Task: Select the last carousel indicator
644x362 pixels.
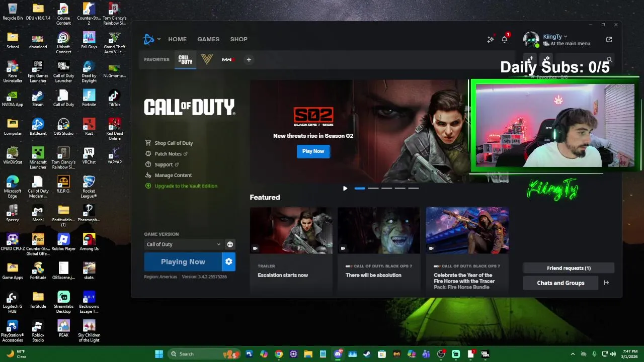Action: click(414, 189)
